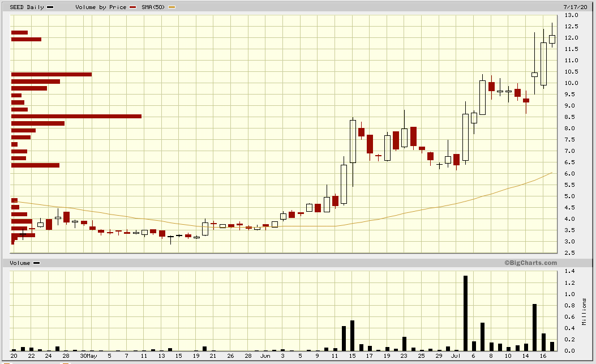596x364 pixels.
Task: Click the red Volume by Price legend swatch
Action: [x=132, y=7]
